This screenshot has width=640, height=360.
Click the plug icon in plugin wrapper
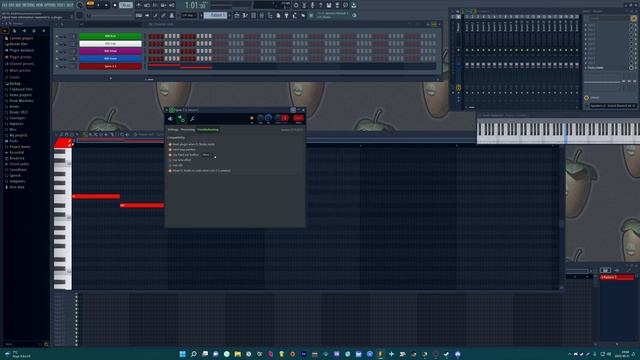pos(170,119)
